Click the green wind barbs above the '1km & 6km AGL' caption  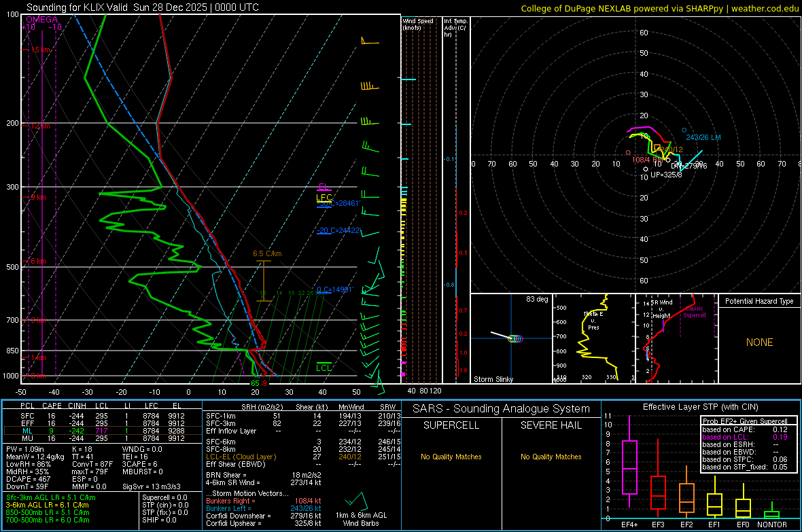pyautogui.click(x=357, y=500)
